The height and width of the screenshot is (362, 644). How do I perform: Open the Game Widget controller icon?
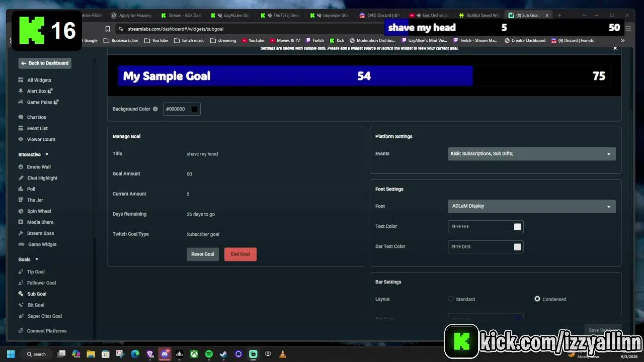21,244
